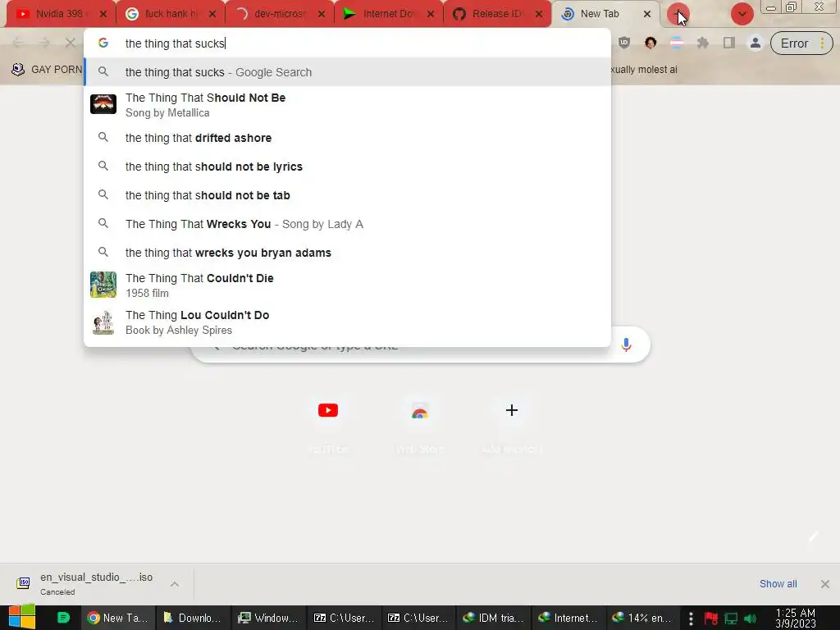
Task: Open the network monitor tray icon
Action: pos(731,619)
